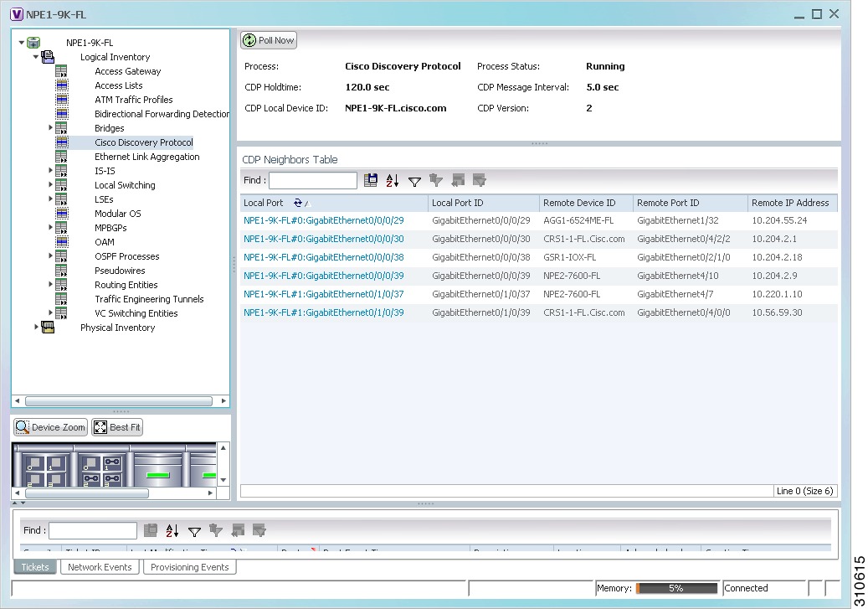The image size is (868, 609).
Task: Click the show only selected rows icon in CDP Neighbors Table
Action: [480, 180]
